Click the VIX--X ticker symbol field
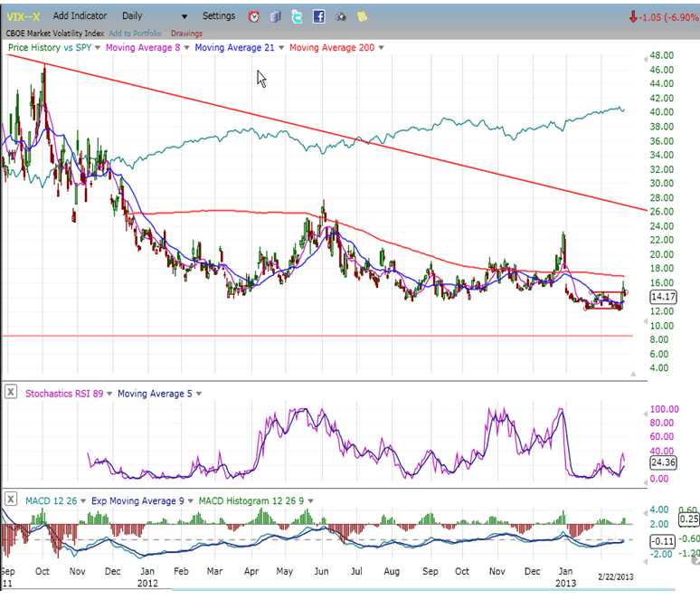Screen dimensions: 700x600 pos(23,16)
